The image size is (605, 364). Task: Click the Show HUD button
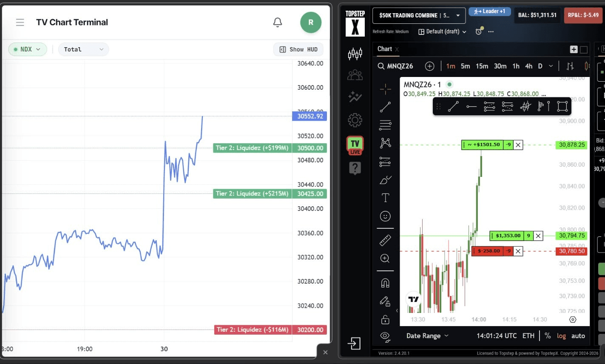tap(298, 49)
